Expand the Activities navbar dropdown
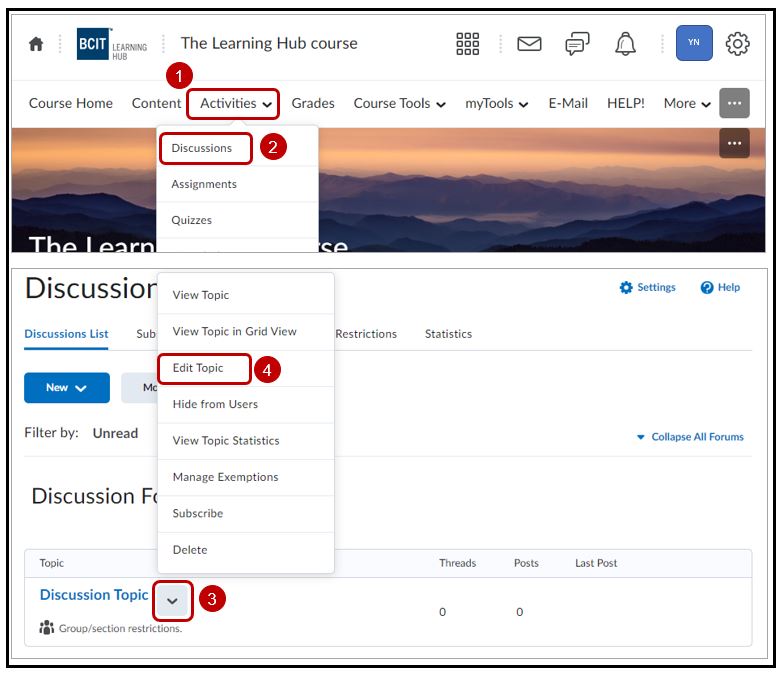This screenshot has width=784, height=673. click(x=237, y=103)
